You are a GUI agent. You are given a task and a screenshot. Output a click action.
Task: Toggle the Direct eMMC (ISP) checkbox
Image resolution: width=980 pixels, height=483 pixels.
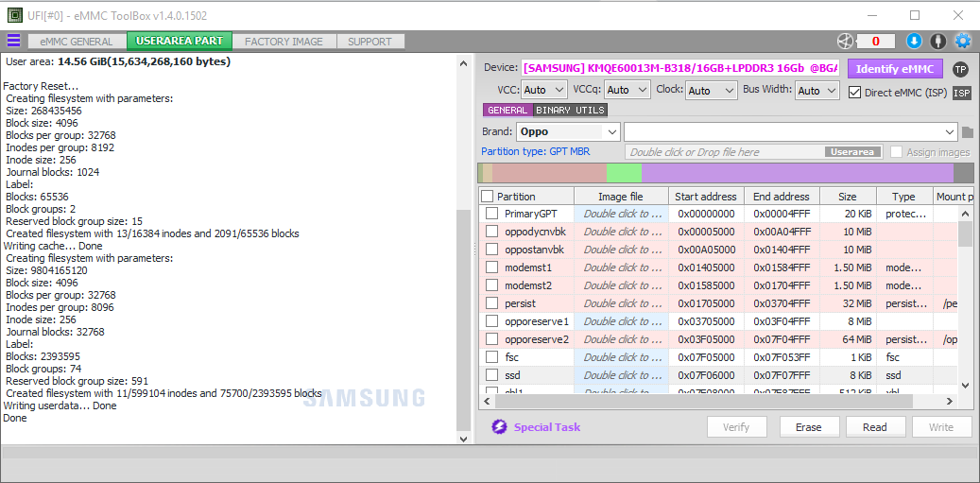click(854, 93)
